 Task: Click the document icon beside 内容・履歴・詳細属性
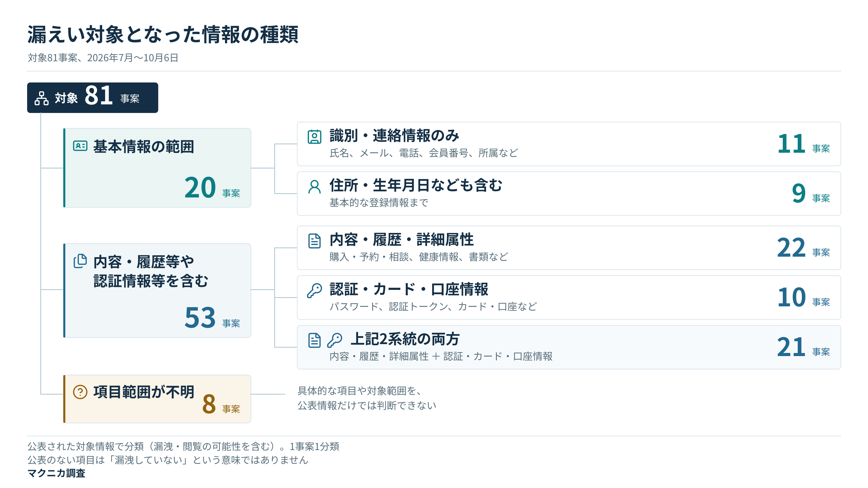pos(314,241)
